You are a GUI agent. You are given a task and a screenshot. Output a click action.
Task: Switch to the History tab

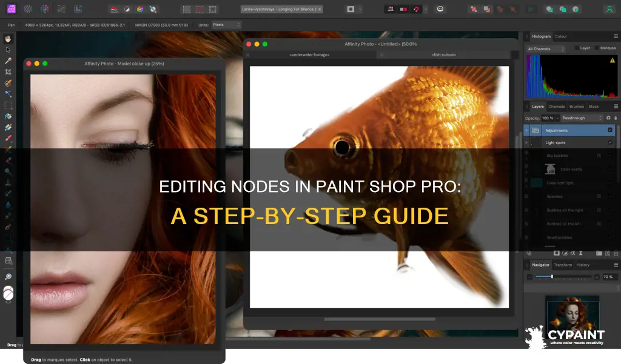point(583,265)
